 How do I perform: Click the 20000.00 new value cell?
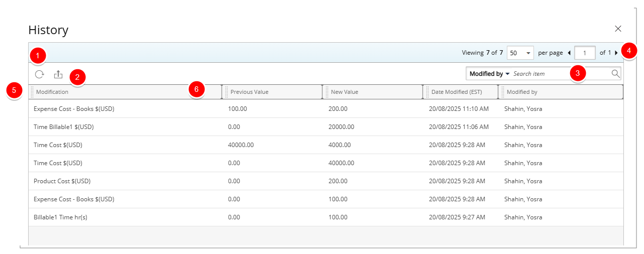pos(341,127)
